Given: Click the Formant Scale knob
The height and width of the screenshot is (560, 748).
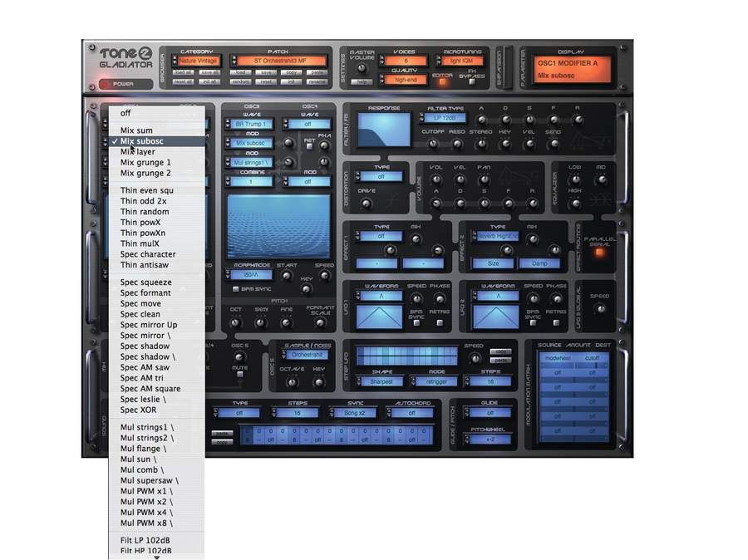Looking at the screenshot, I should [x=320, y=323].
